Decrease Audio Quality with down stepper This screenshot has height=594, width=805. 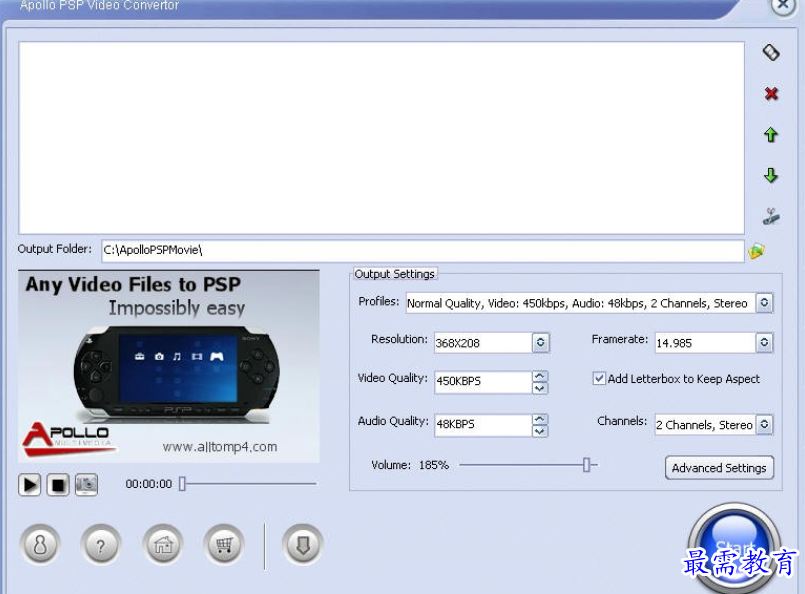pyautogui.click(x=539, y=431)
